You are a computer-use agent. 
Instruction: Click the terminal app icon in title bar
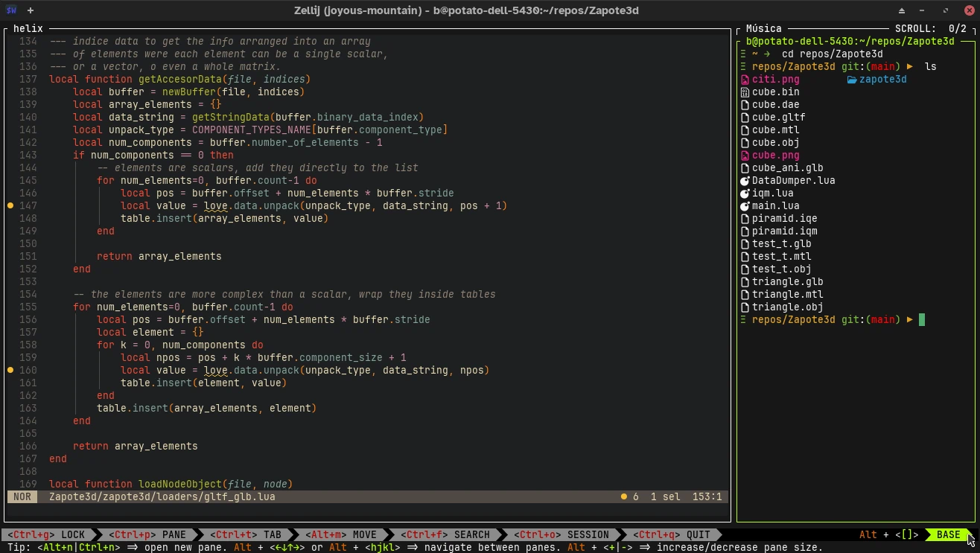click(x=10, y=10)
